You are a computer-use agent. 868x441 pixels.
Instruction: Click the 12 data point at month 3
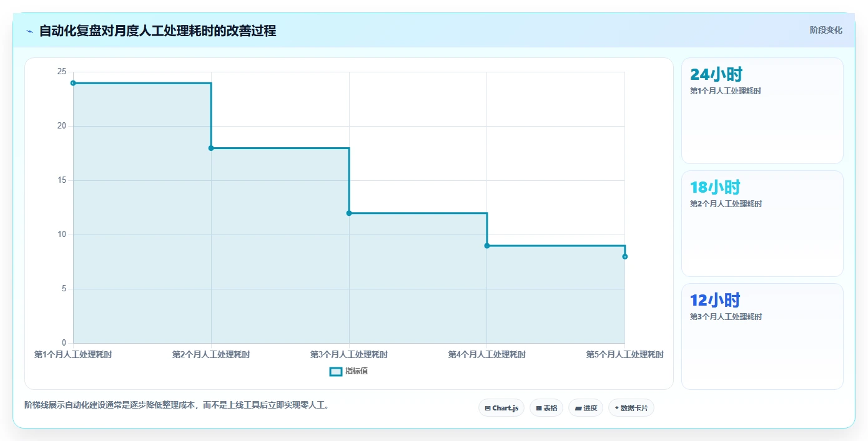[349, 213]
